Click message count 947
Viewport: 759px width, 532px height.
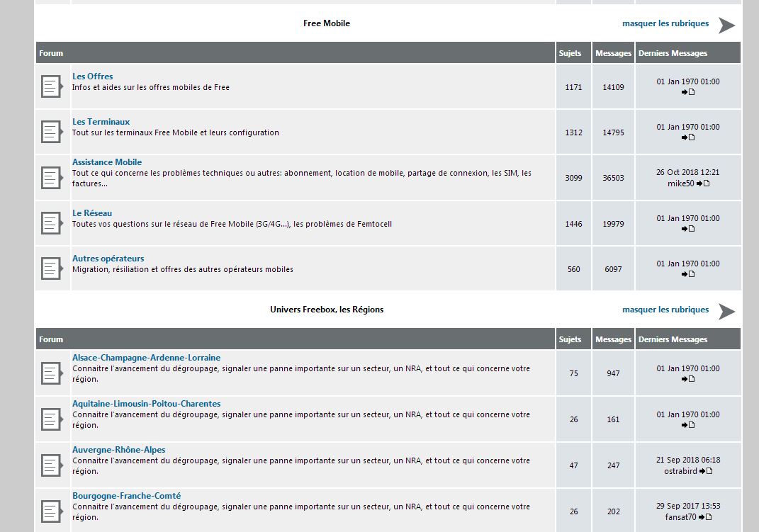point(613,373)
